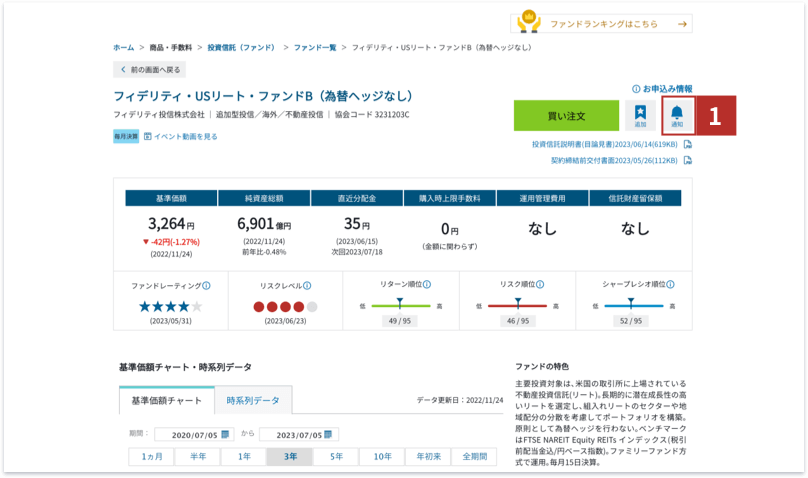Image resolution: width=808 pixels, height=478 pixels.
Task: Click the red risk level dots
Action: (285, 307)
